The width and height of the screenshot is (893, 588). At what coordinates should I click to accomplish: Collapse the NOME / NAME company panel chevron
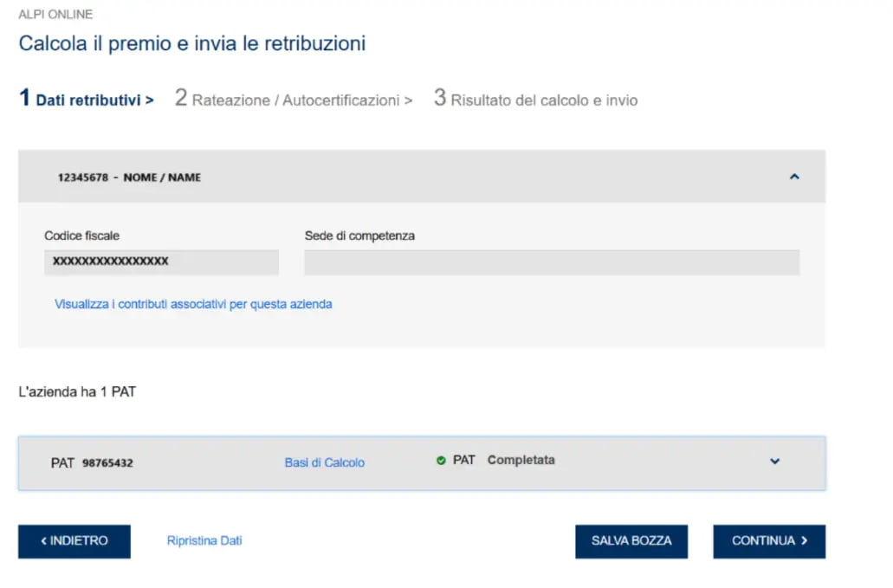794,177
